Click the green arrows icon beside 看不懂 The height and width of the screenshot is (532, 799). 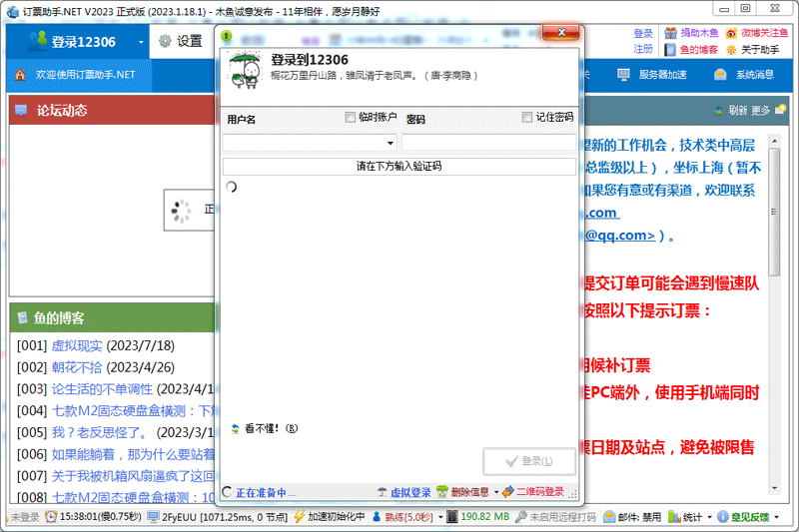click(235, 428)
